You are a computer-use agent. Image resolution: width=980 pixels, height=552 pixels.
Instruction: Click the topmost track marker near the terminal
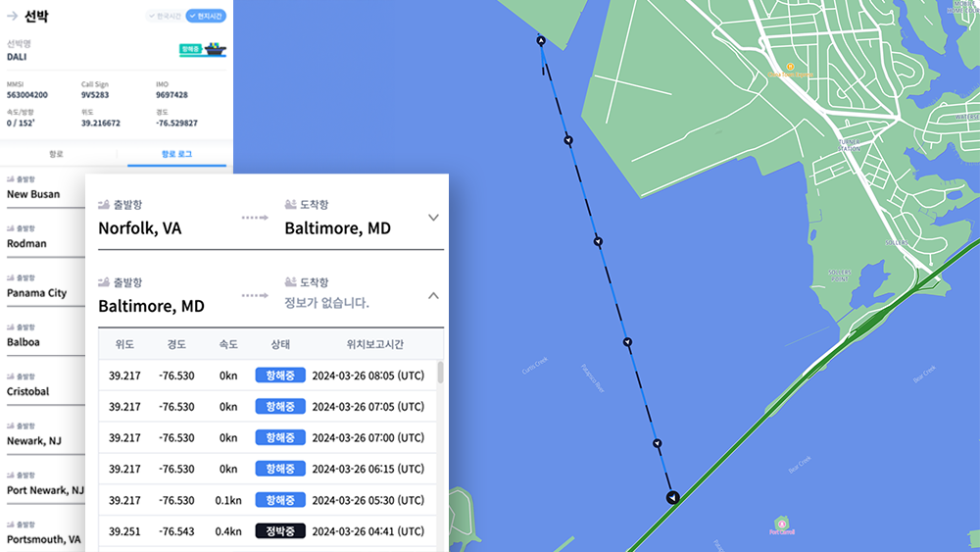[540, 41]
